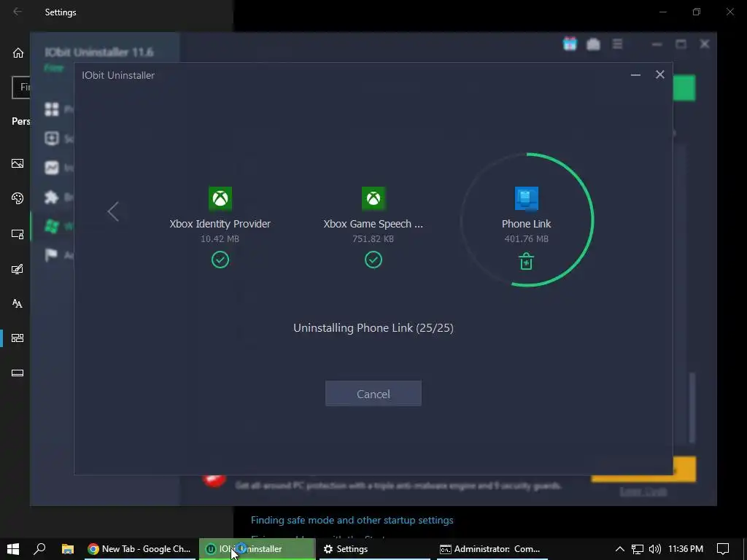Open network icon in system tray

click(x=638, y=549)
